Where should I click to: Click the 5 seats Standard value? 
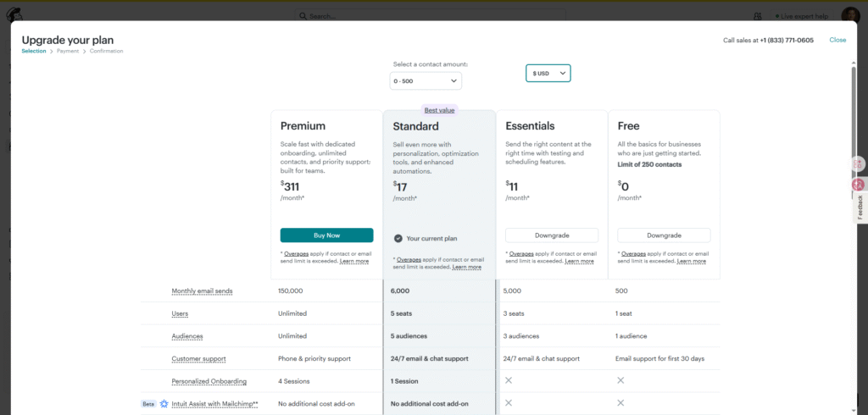pos(401,313)
